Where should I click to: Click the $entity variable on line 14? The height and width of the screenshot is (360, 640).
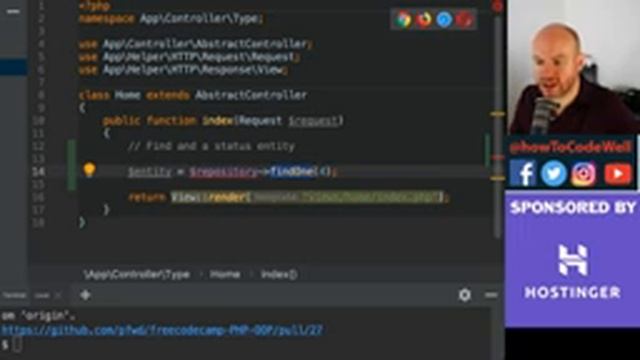pyautogui.click(x=149, y=172)
